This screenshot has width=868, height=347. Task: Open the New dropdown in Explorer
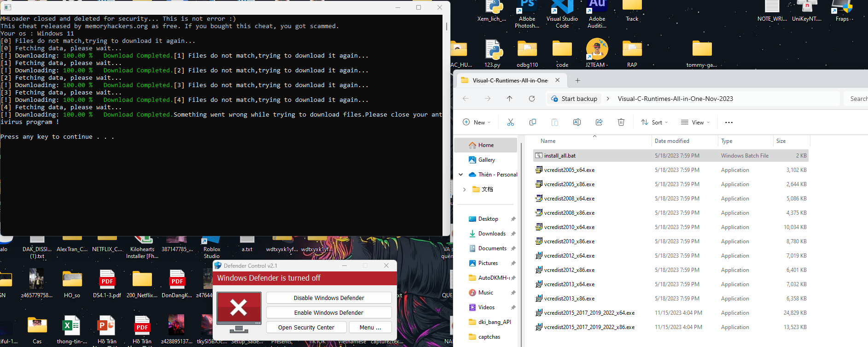pyautogui.click(x=477, y=122)
